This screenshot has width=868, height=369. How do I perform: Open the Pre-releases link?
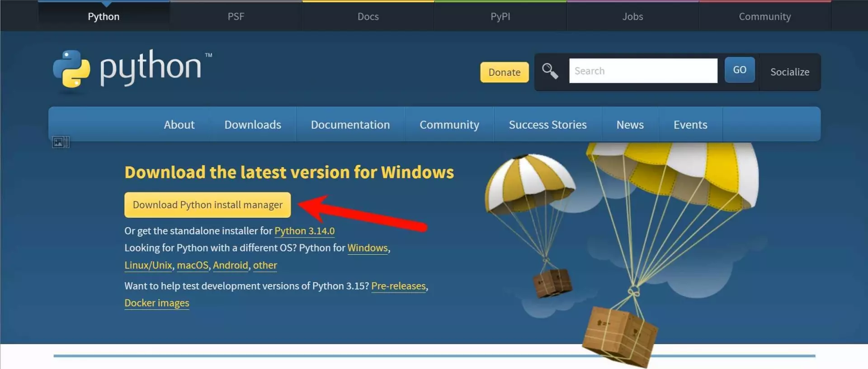[398, 286]
